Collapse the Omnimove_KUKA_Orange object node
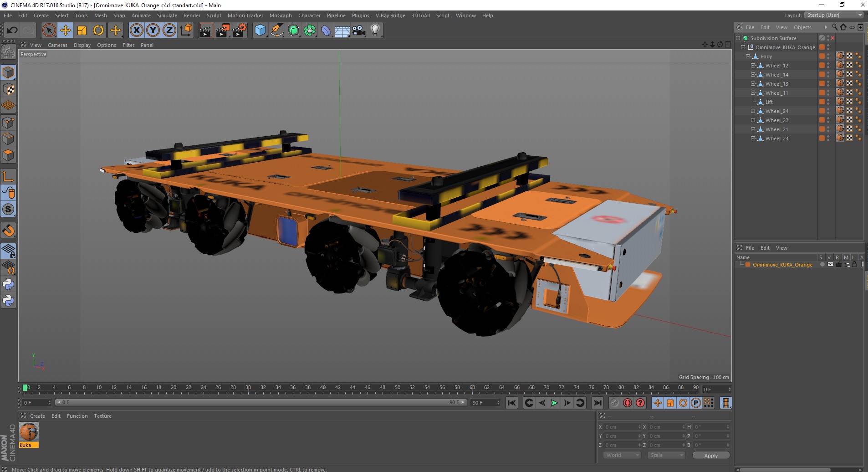This screenshot has height=472, width=868. [x=743, y=47]
